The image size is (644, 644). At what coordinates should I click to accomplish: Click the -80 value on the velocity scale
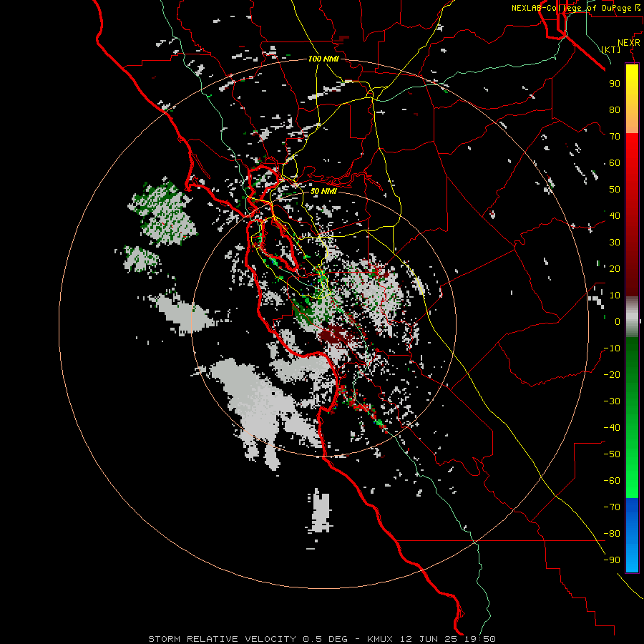coord(612,534)
